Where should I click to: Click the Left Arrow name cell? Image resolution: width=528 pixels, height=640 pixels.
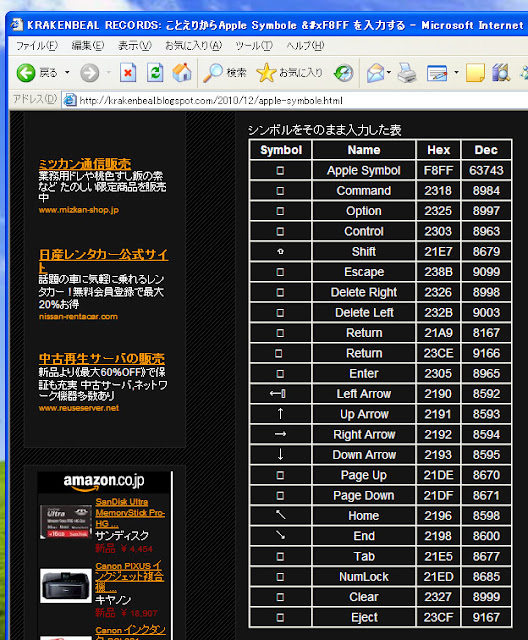(364, 394)
